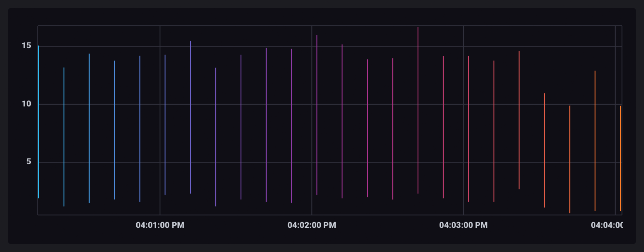Click the y-axis value 5 label
Image resolution: width=644 pixels, height=252 pixels.
pos(29,162)
